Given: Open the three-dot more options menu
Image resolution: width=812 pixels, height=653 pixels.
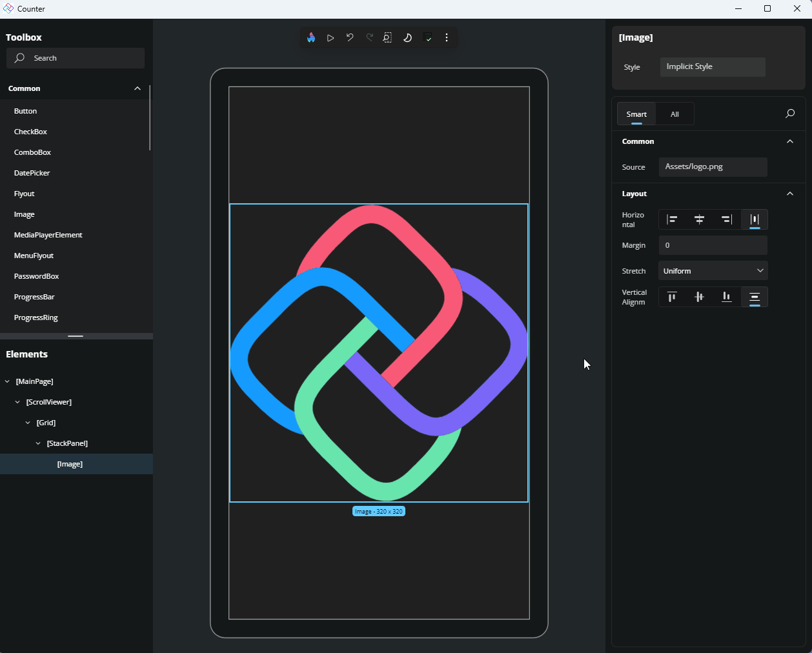Looking at the screenshot, I should pos(447,37).
